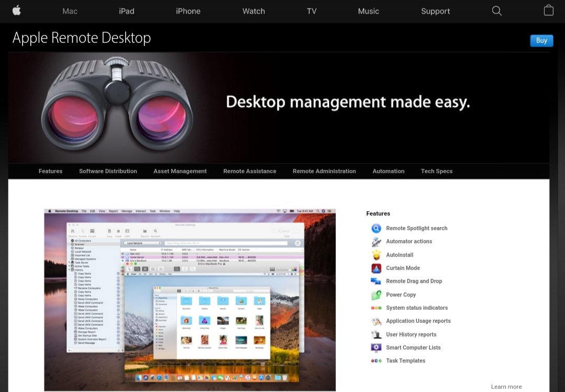Screen dimensions: 565x392
Task: Click the binoculars Remote Desktop image
Action: click(117, 104)
